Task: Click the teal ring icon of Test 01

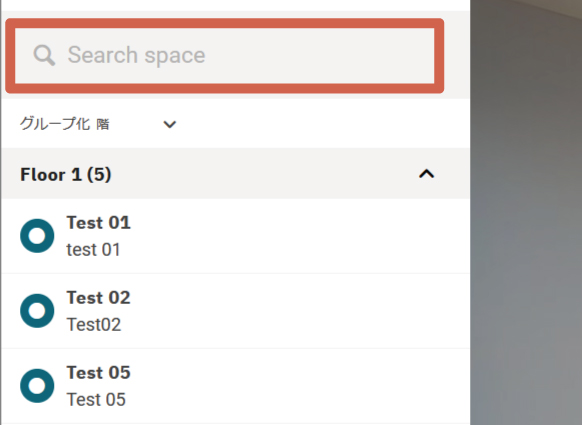Action: [x=37, y=236]
